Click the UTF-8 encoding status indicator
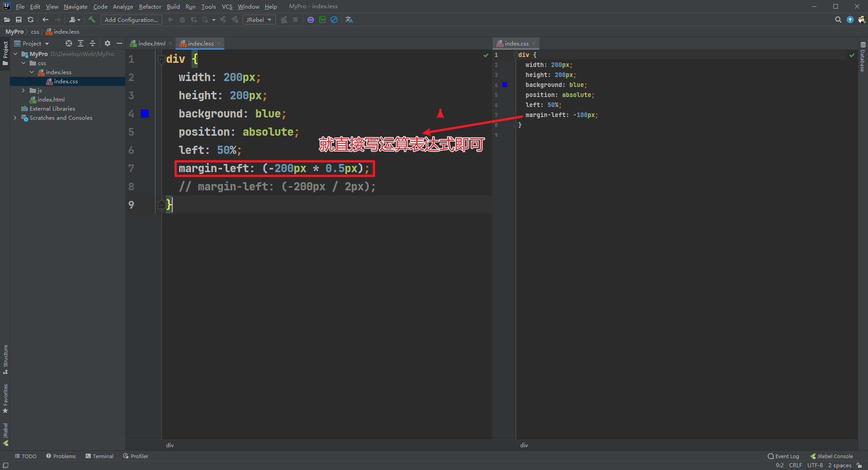The image size is (868, 470). 815,465
